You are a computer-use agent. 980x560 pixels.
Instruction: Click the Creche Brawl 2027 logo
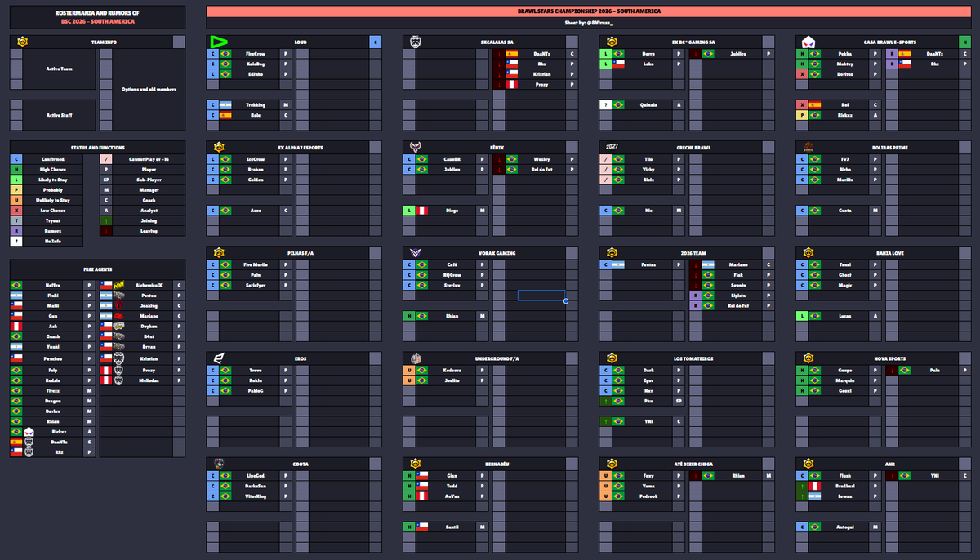[x=612, y=147]
